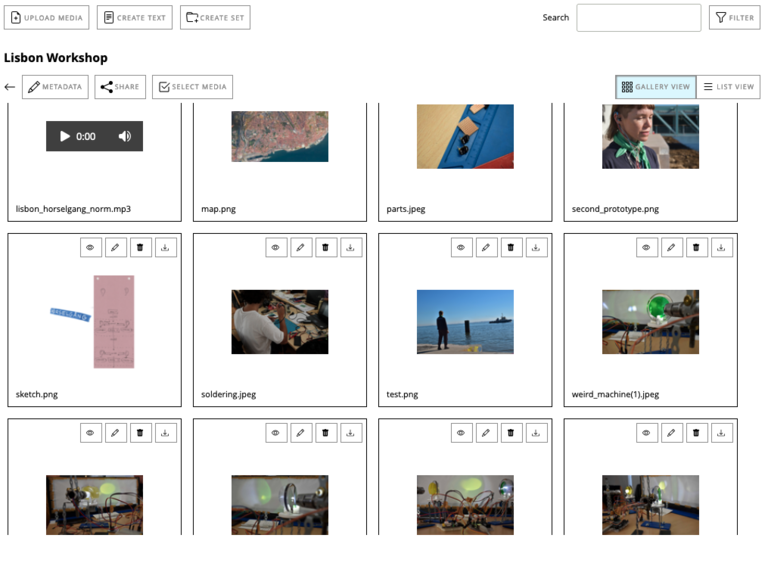Screen dimensions: 768x566
Task: Download test.png with its download icon
Action: tap(536, 247)
